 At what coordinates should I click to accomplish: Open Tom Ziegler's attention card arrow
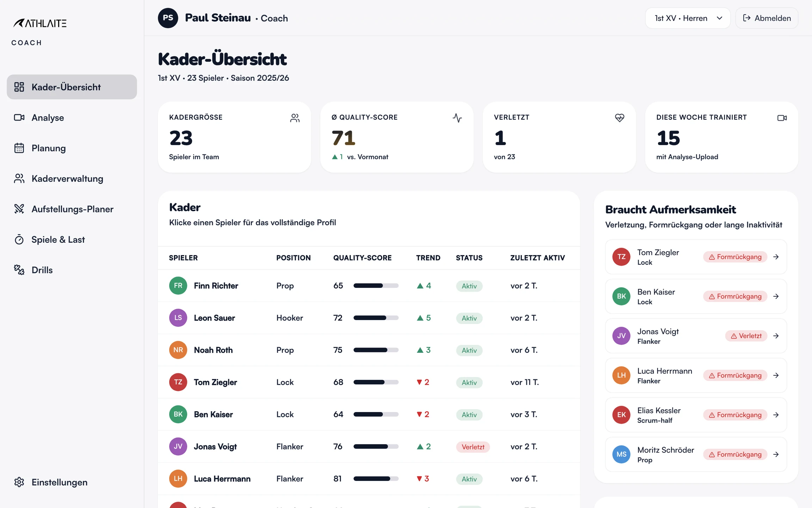pyautogui.click(x=776, y=257)
